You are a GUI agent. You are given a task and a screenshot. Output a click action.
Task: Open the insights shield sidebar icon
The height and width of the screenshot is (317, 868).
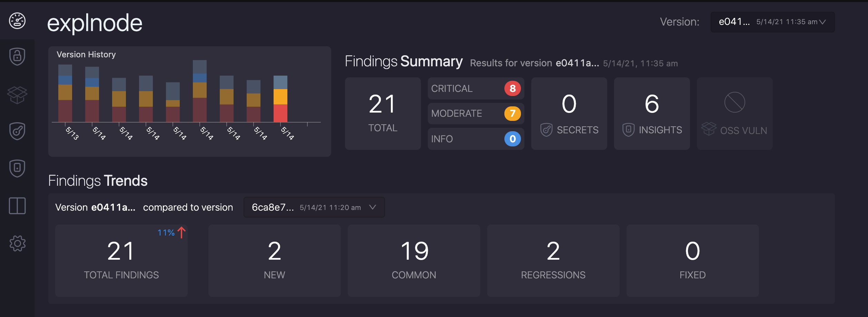coord(17,168)
